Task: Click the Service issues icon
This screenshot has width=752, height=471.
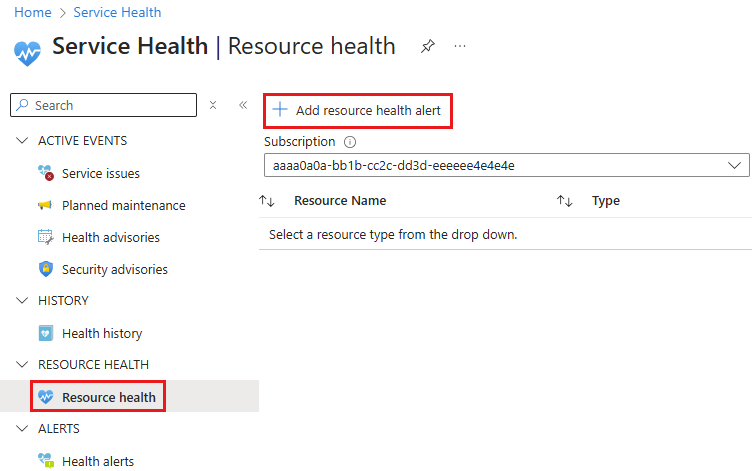Action: point(46,173)
